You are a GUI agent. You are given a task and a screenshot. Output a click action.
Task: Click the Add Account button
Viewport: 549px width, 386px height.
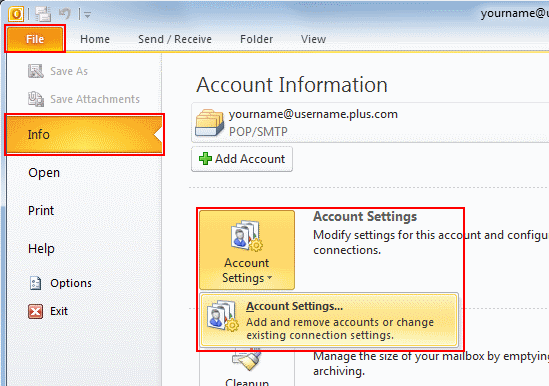coord(242,159)
